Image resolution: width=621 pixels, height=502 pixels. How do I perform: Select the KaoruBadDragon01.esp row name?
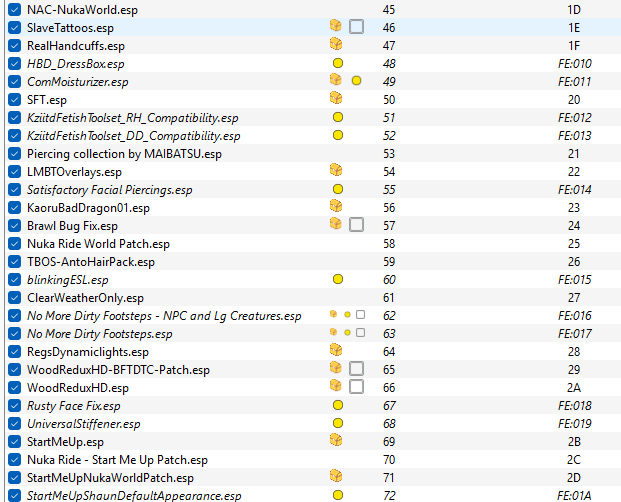click(88, 208)
